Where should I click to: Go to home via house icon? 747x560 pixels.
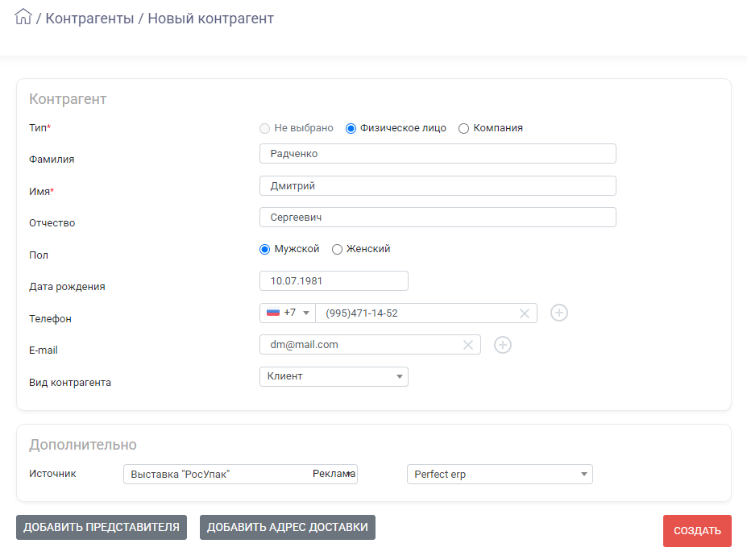(x=23, y=17)
